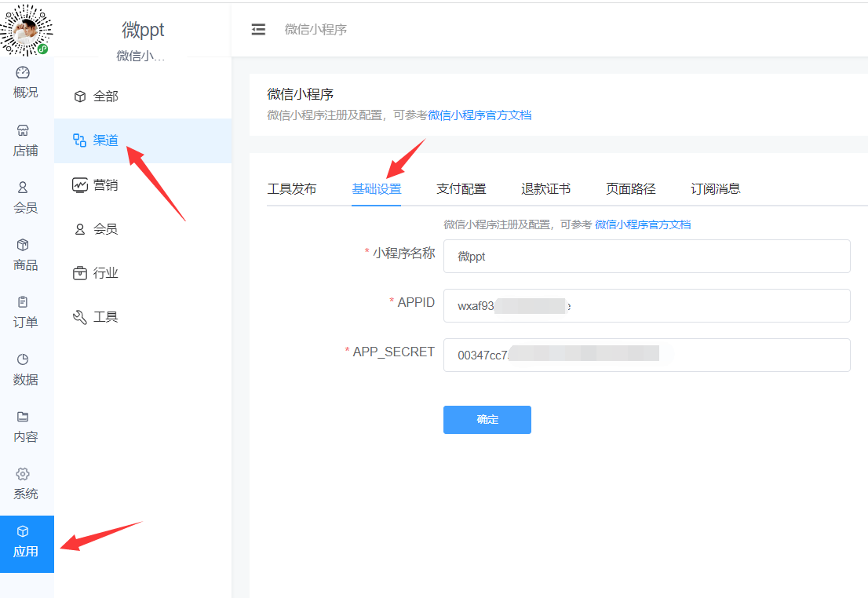Focus the 小程序名称 input field
868x598 pixels.
coord(647,257)
